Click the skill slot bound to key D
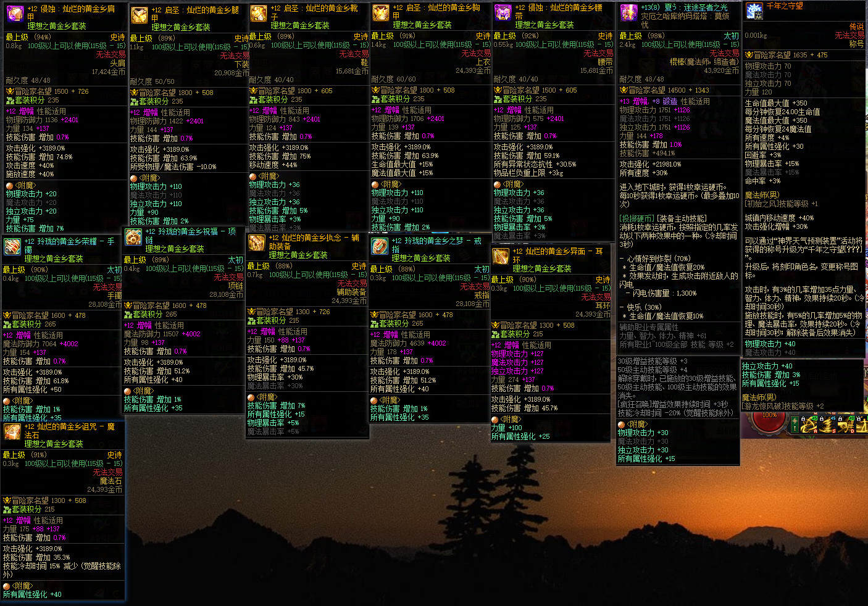This screenshot has width=868, height=606. pyautogui.click(x=846, y=424)
